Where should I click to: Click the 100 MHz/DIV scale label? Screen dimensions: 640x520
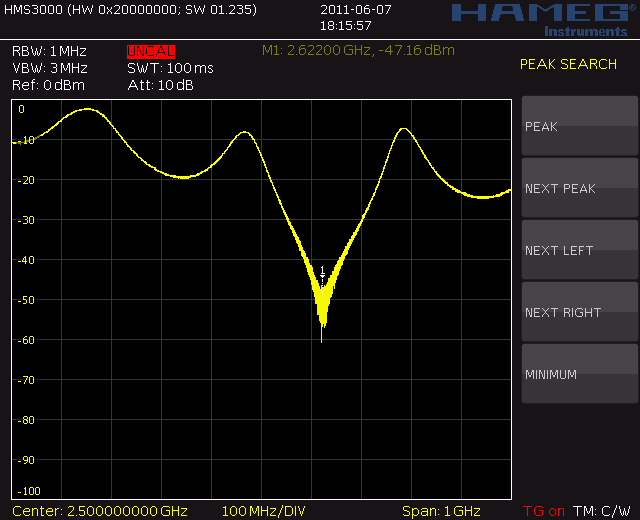point(263,511)
